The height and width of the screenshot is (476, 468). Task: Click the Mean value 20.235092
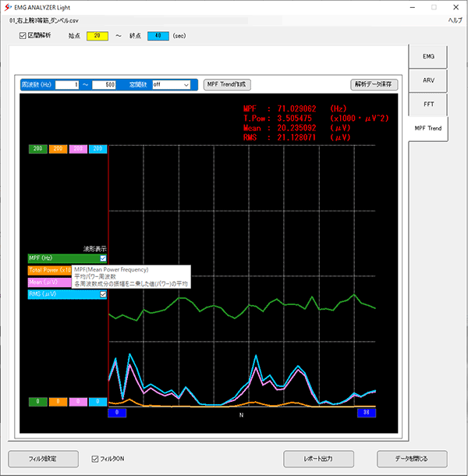[x=296, y=128]
